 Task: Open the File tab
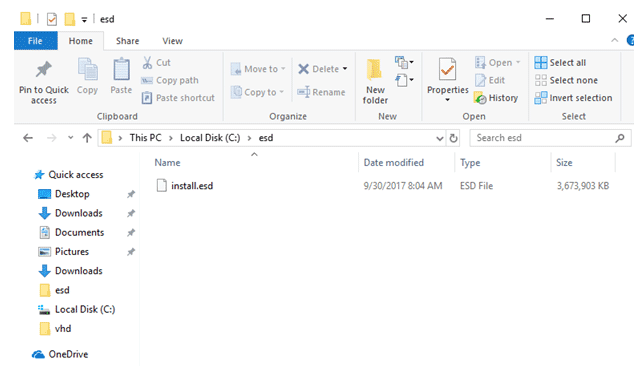(x=35, y=41)
